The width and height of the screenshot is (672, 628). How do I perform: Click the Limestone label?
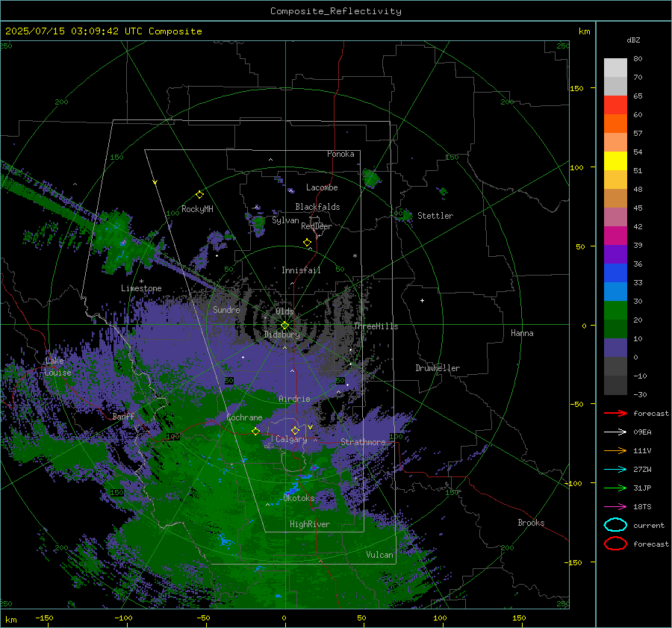[141, 288]
